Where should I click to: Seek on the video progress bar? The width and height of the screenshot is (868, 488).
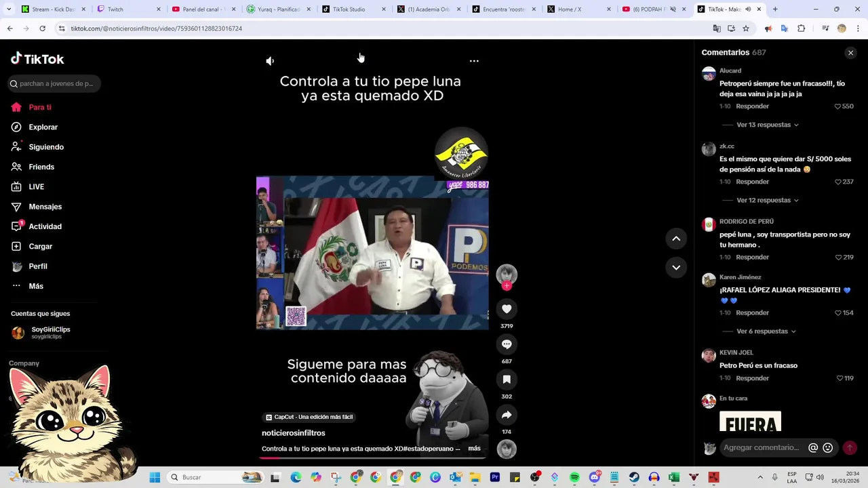pos(372,457)
